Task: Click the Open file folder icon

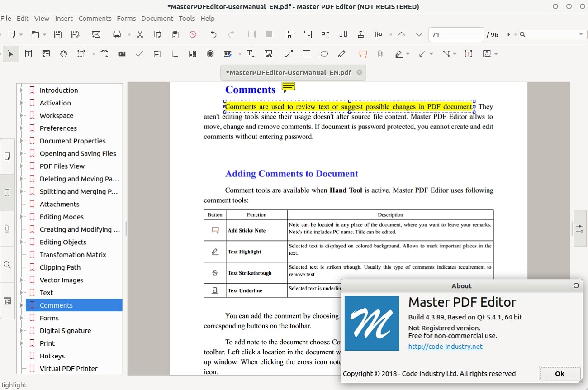Action: click(35, 34)
